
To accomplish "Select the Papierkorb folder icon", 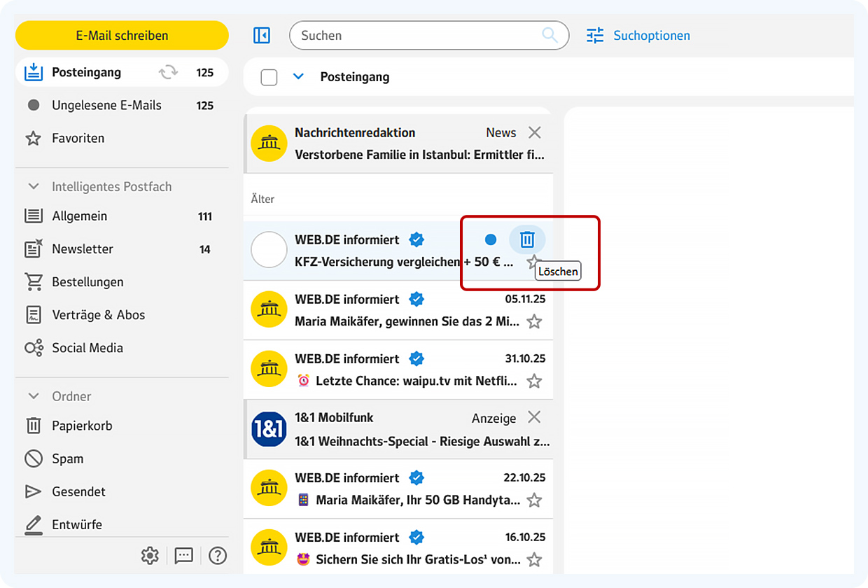I will tap(33, 426).
